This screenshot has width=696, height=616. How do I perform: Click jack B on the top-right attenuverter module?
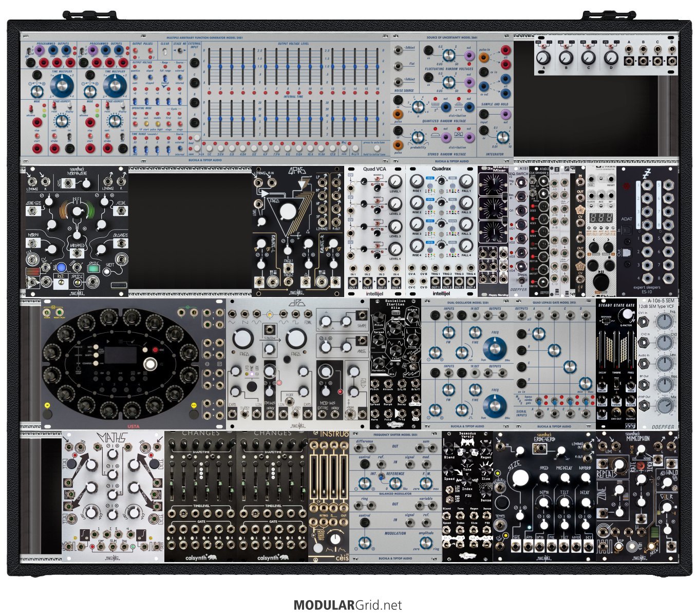click(x=643, y=50)
